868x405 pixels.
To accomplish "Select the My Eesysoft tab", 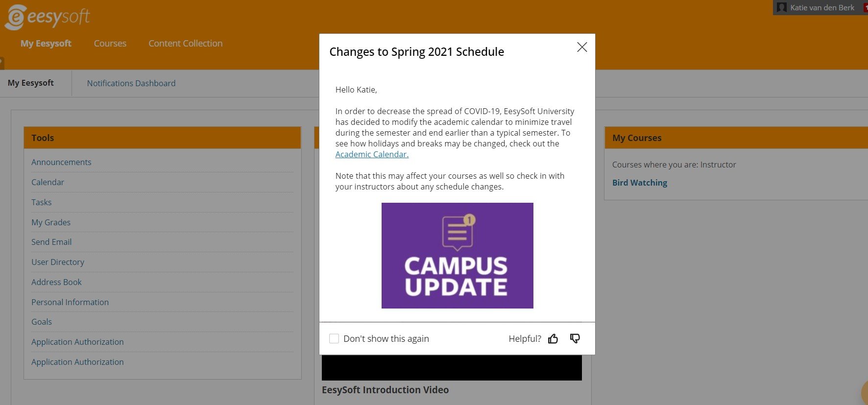I will 30,83.
